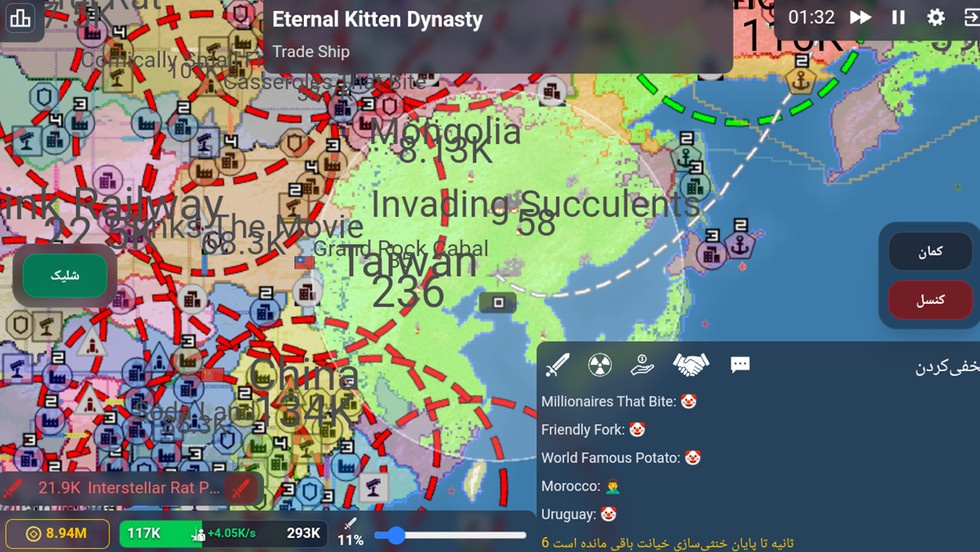980x552 pixels.
Task: Select the nuclear radiation filter icon
Action: [x=600, y=365]
